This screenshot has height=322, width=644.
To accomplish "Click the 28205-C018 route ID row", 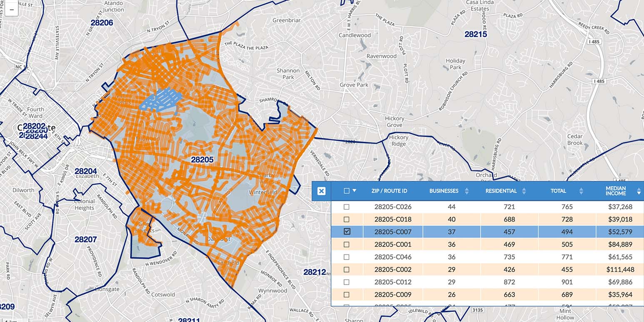I will tap(392, 220).
